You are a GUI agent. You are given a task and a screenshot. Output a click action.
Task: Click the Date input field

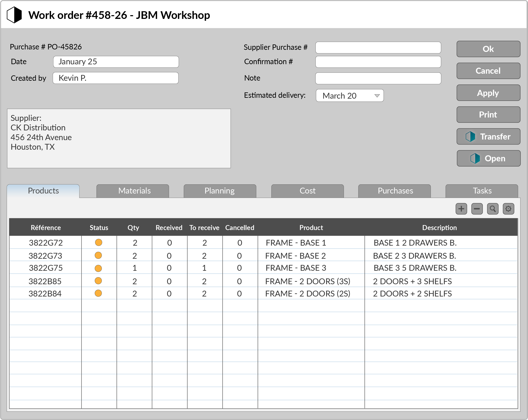pyautogui.click(x=116, y=62)
